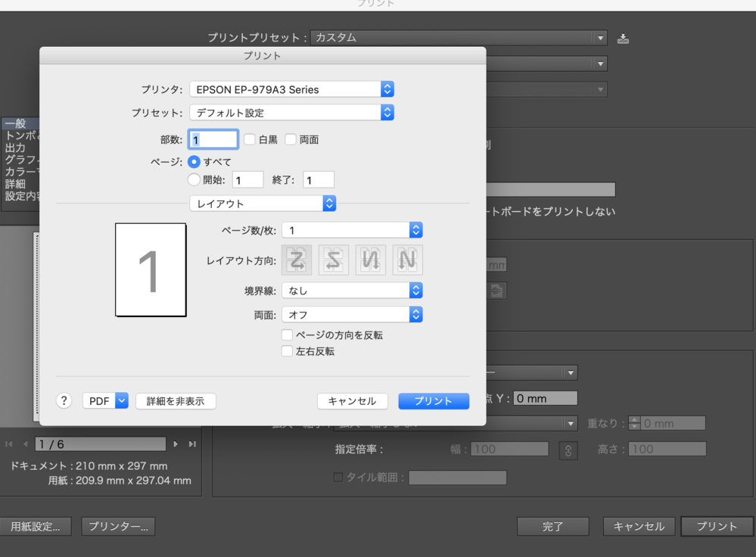
Task: Open the PDF dropdown menu
Action: pyautogui.click(x=105, y=401)
